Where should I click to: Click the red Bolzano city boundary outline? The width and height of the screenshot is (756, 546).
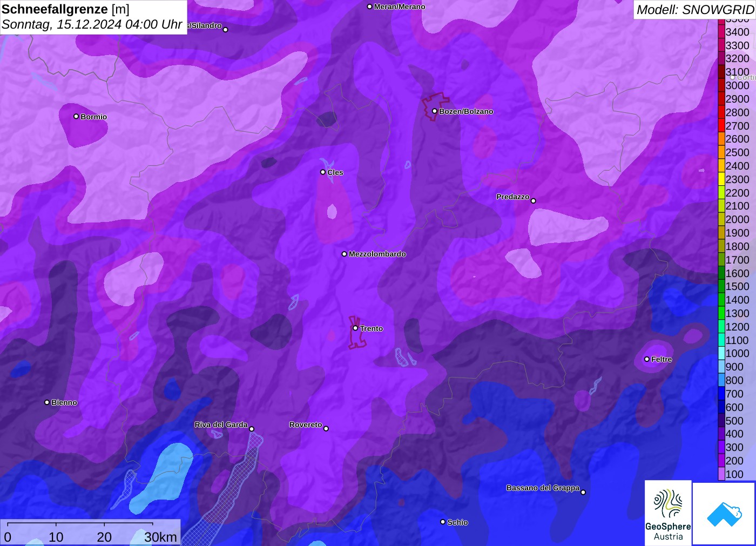435,106
